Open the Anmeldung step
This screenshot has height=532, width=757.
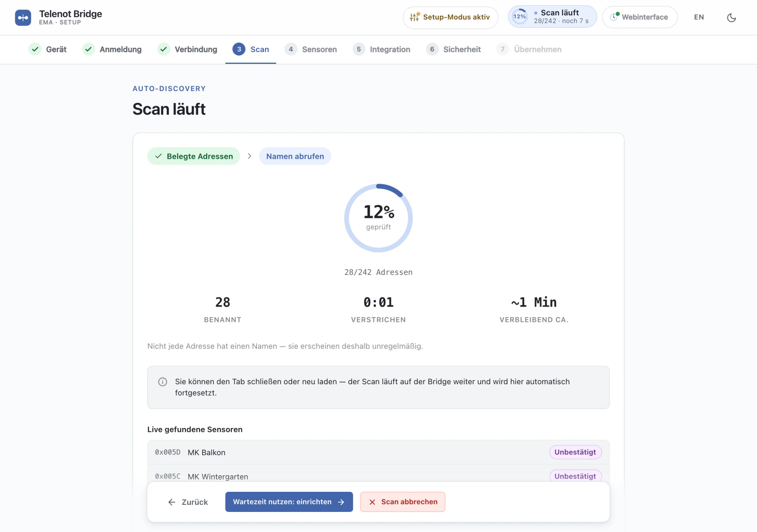tap(112, 49)
